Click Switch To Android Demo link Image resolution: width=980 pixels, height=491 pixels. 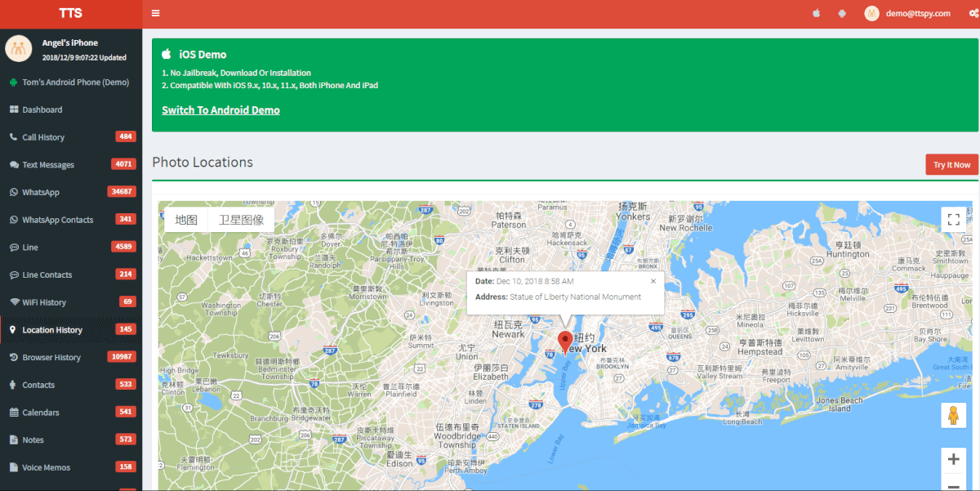click(220, 110)
